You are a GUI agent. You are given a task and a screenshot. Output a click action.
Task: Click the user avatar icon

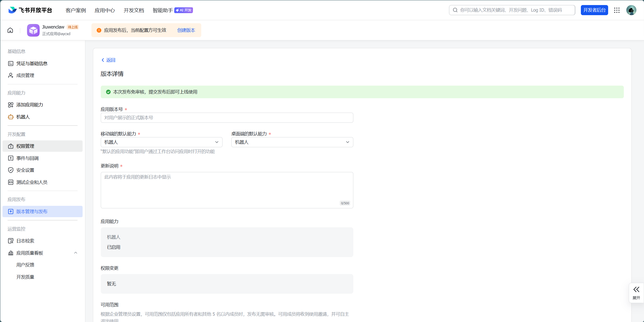point(631,10)
